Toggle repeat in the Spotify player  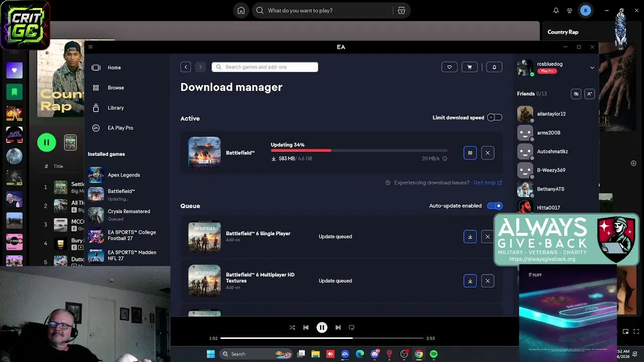352,327
